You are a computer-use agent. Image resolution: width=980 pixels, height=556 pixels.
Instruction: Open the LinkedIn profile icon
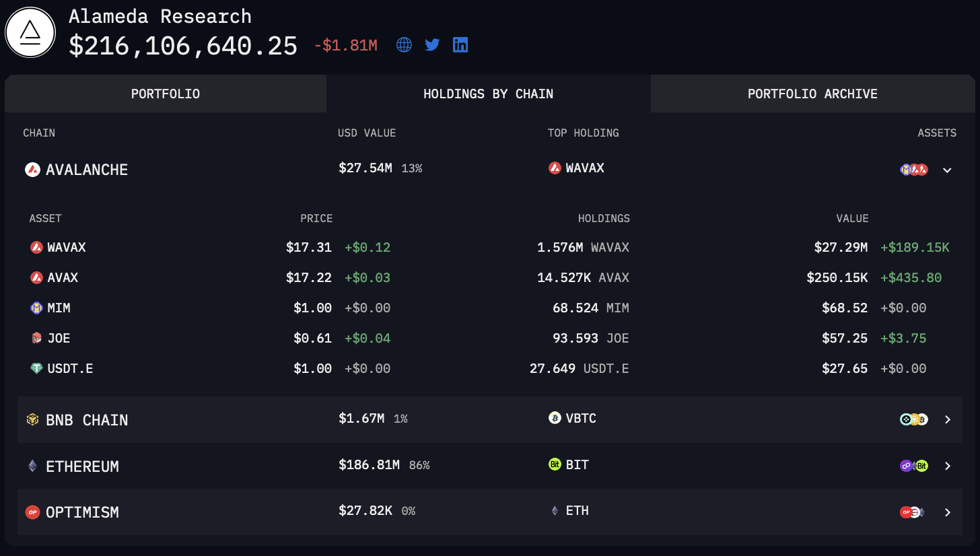[460, 45]
